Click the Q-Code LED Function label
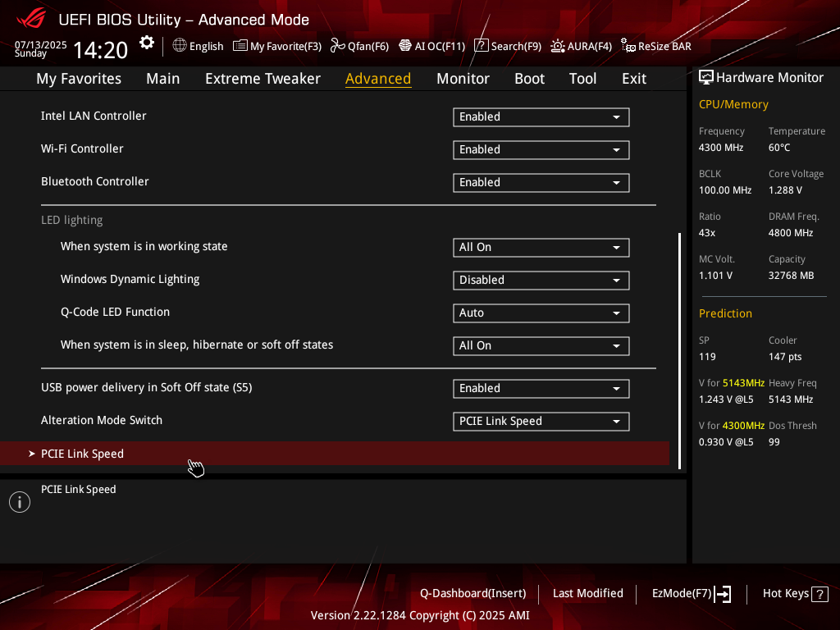The width and height of the screenshot is (840, 630). [x=115, y=312]
